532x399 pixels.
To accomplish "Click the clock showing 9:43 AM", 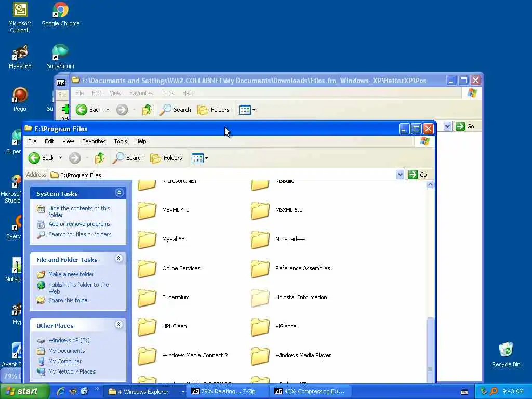I will tap(513, 392).
